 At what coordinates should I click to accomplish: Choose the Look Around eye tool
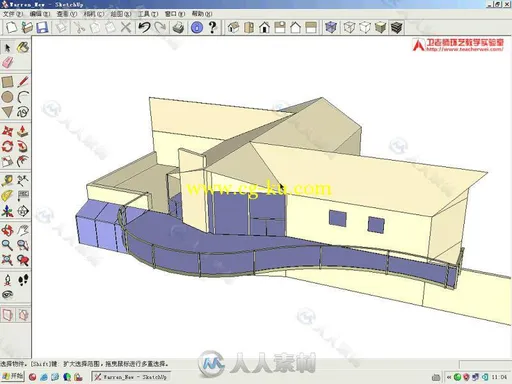click(7, 295)
